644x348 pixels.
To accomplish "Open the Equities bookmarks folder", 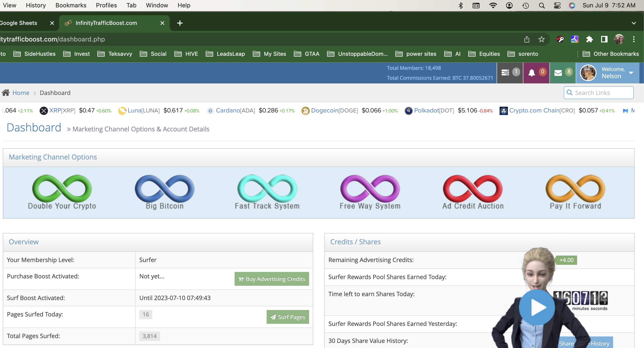I will click(484, 54).
